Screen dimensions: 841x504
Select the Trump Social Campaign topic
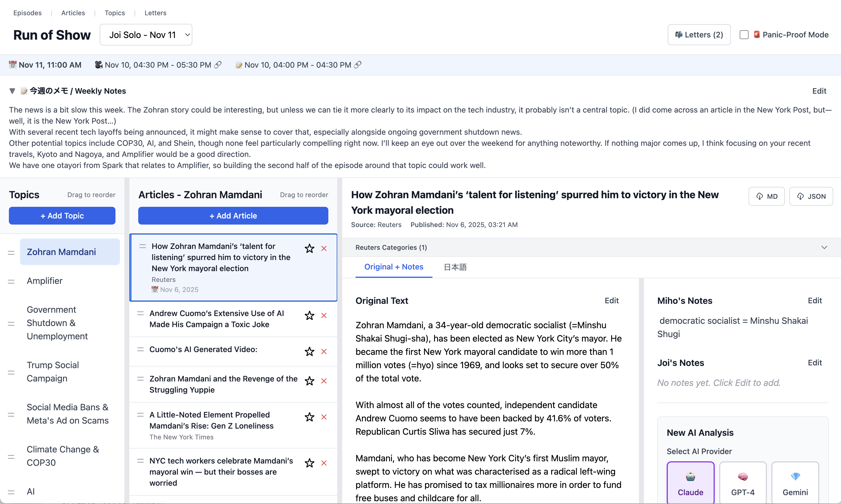[x=53, y=371]
